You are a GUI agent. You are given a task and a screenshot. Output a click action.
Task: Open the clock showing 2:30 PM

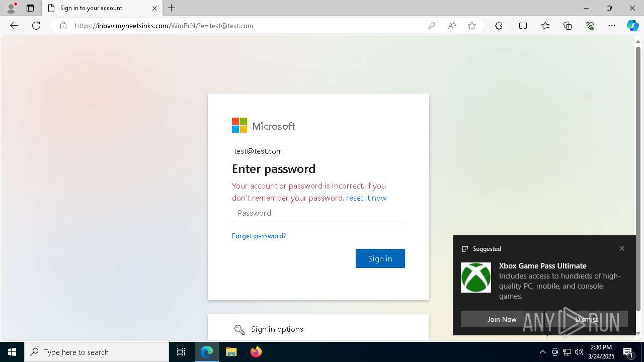pyautogui.click(x=600, y=352)
